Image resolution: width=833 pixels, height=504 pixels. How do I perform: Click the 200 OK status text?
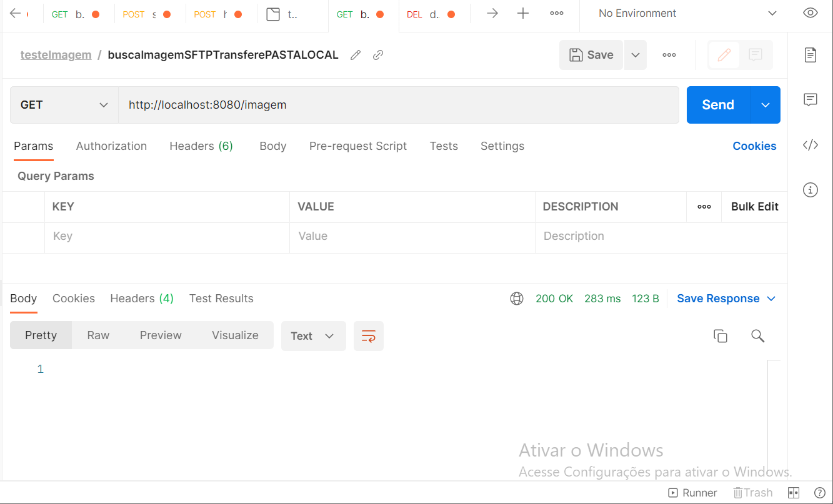pyautogui.click(x=554, y=299)
